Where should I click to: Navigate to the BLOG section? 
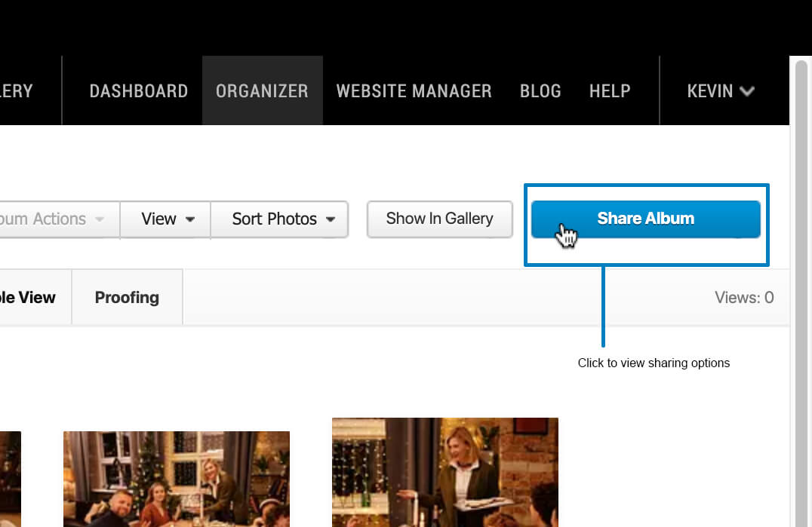point(540,91)
